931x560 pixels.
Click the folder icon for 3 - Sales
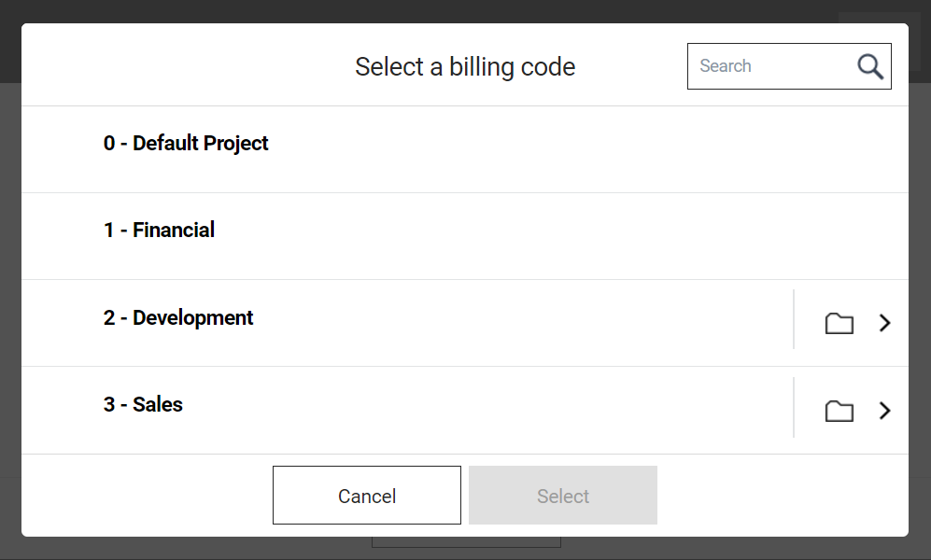point(839,412)
